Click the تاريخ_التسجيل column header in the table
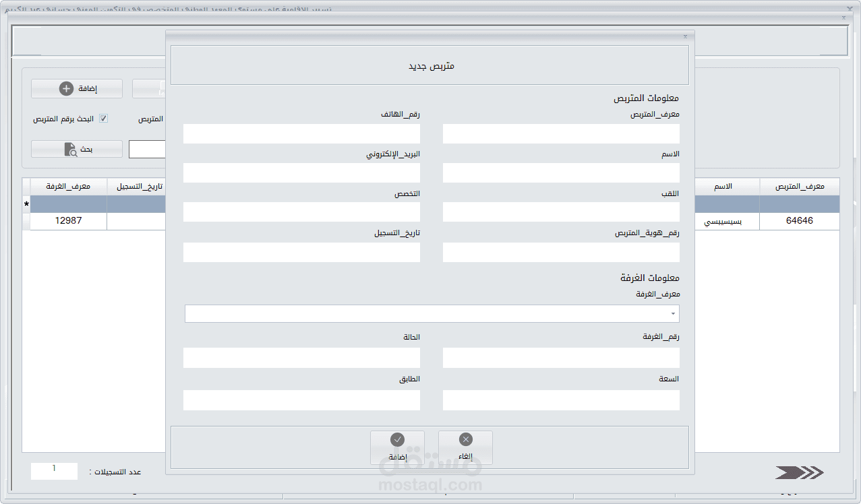The height and width of the screenshot is (504, 861). pos(136,187)
